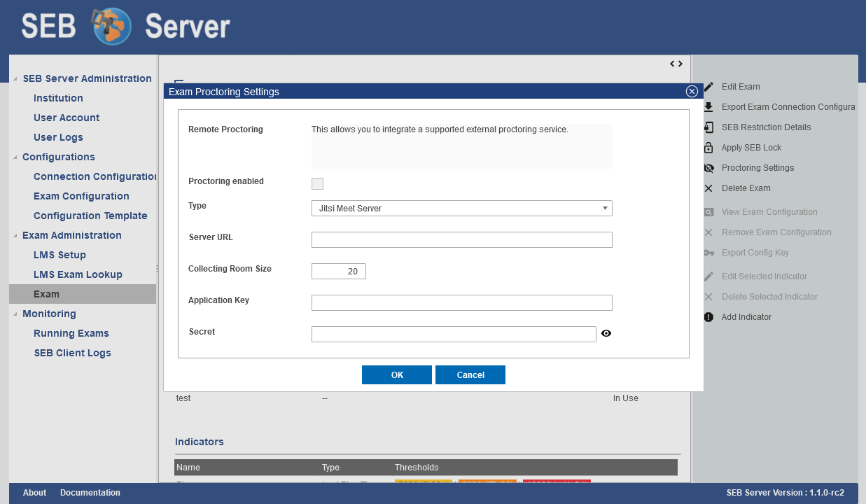Collapse the Monitoring tree section

(15, 314)
